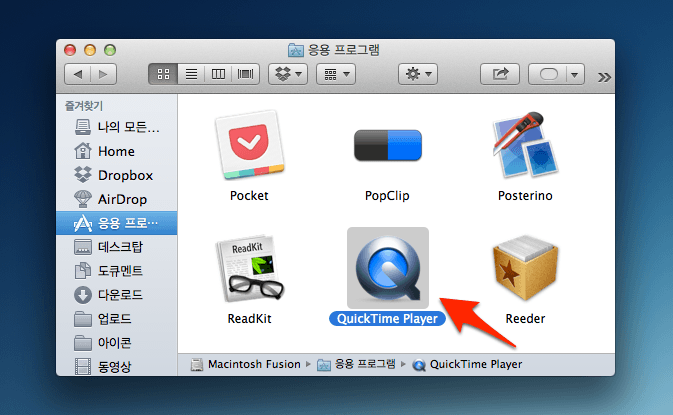Screen dimensions: 673x415
Task: Open the arrange-by dropdown
Action: pos(336,74)
